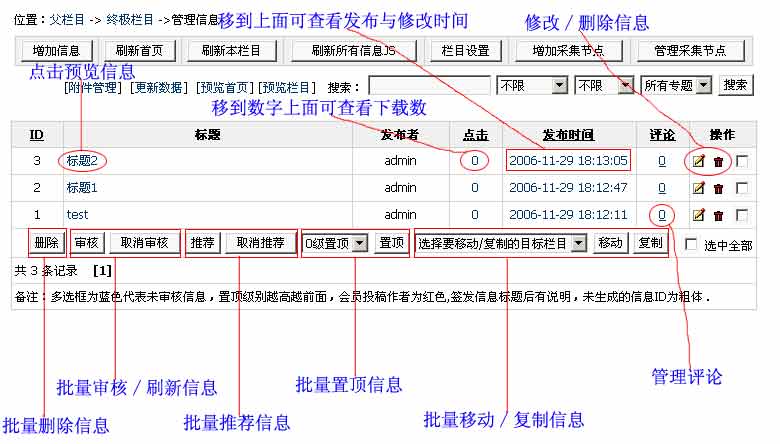This screenshot has width=780, height=444.
Task: Open the 0级置顶 dropdown
Action: [x=336, y=243]
